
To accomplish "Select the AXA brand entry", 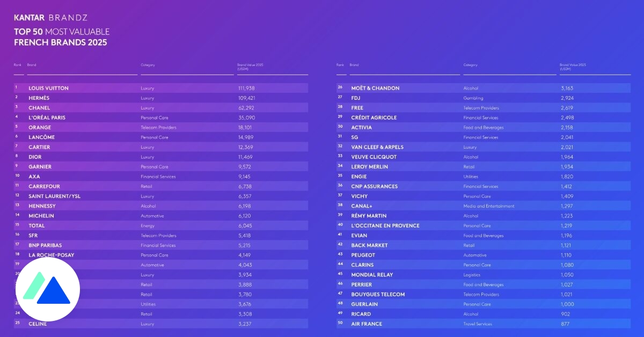I will 34,177.
